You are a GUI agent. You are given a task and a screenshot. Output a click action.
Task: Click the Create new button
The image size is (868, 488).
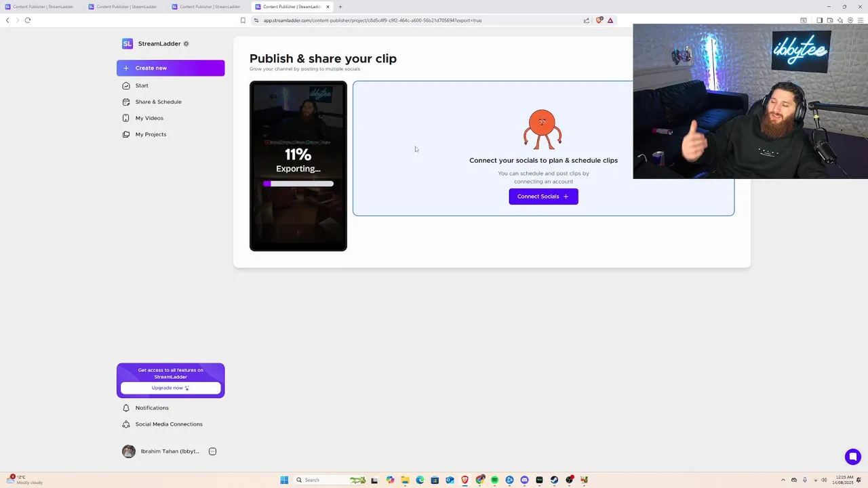pos(170,68)
